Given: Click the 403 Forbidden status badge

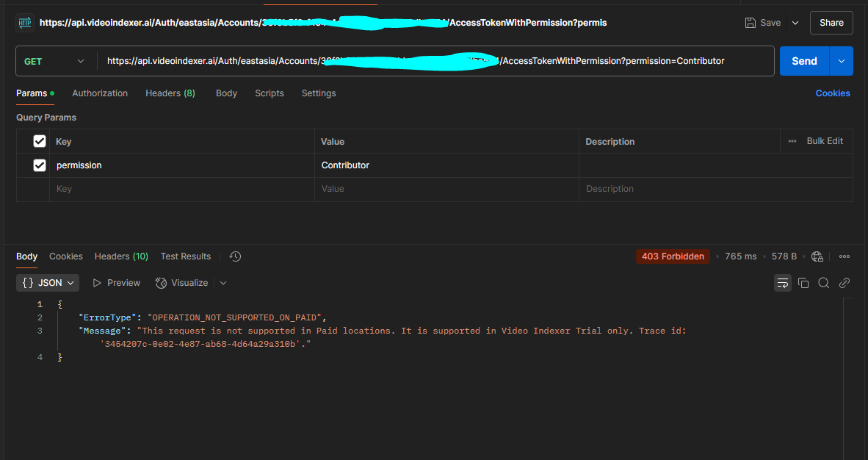Looking at the screenshot, I should coord(673,256).
